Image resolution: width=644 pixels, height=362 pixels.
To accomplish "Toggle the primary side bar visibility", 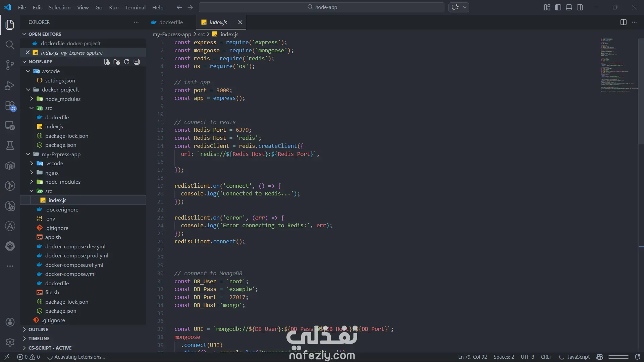I will [558, 7].
